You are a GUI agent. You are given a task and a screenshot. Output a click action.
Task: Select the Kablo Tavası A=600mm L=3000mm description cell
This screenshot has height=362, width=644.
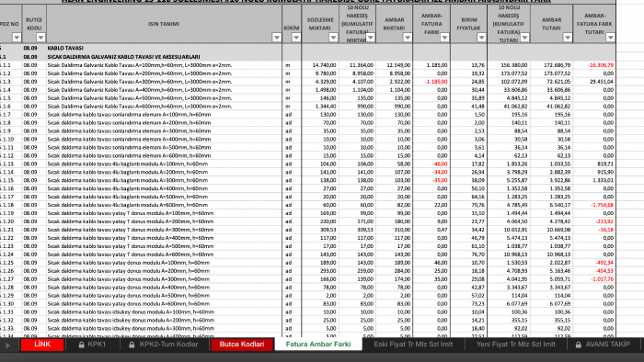164,107
